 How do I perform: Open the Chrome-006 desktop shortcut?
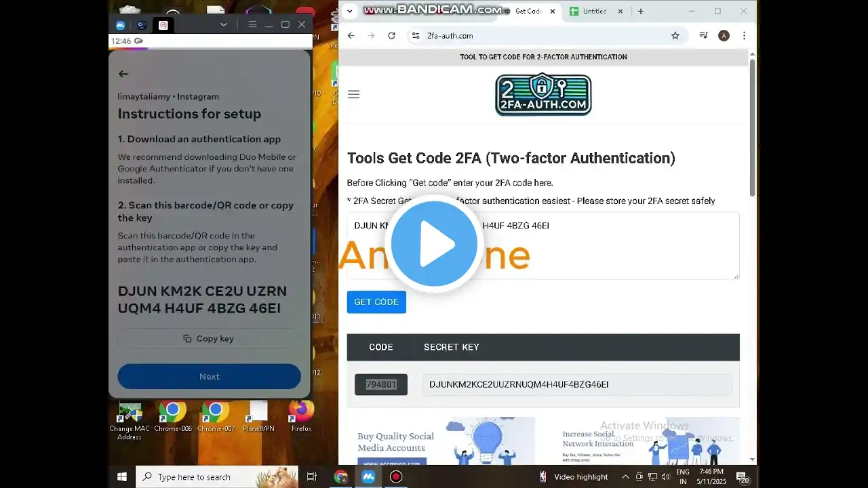(173, 417)
